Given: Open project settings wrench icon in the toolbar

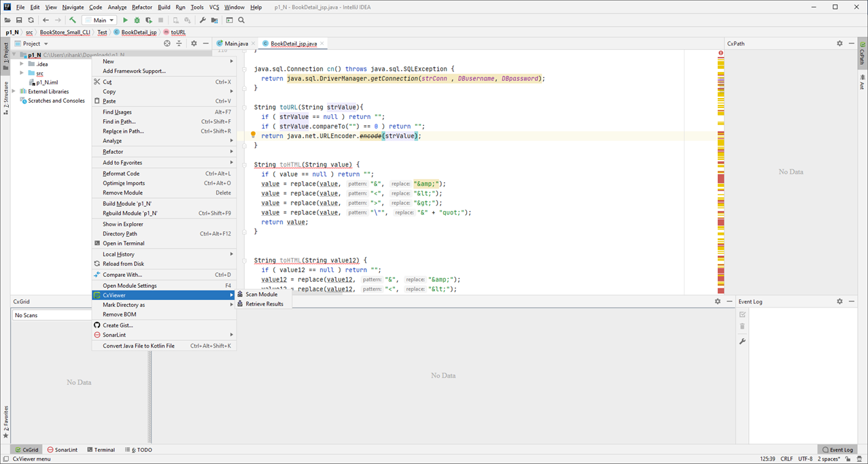Looking at the screenshot, I should point(203,20).
